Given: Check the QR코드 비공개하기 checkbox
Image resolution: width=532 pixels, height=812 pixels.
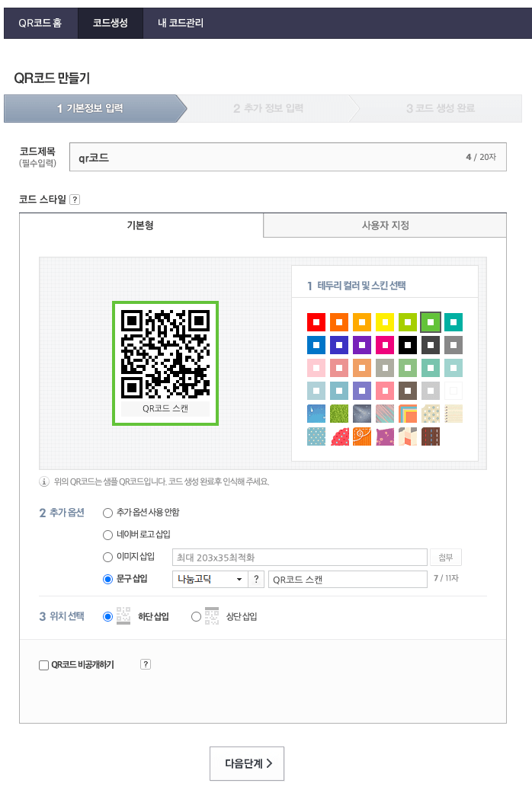Looking at the screenshot, I should click(x=44, y=665).
